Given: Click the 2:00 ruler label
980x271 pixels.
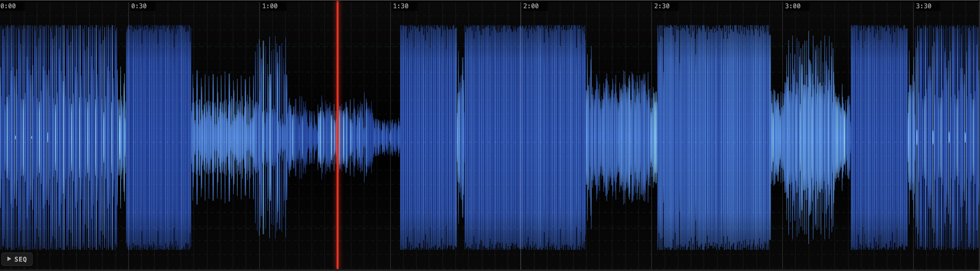Looking at the screenshot, I should 531,6.
